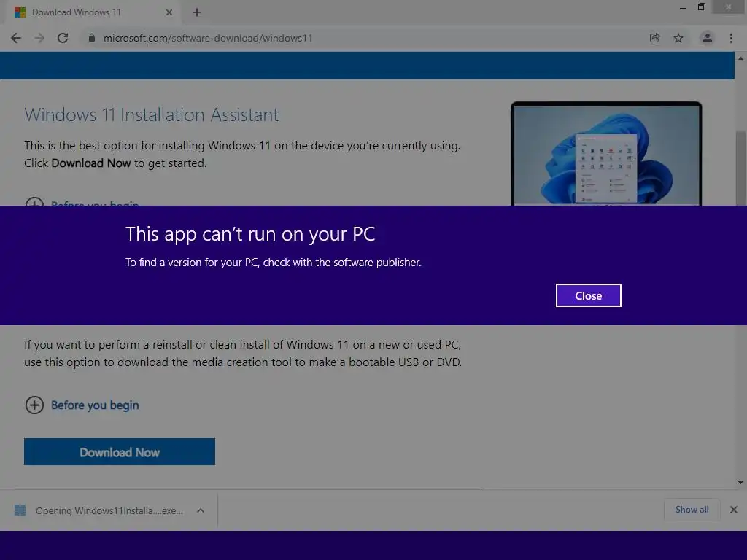The image size is (747, 560).
Task: Click the blue Download Now button
Action: 120,452
